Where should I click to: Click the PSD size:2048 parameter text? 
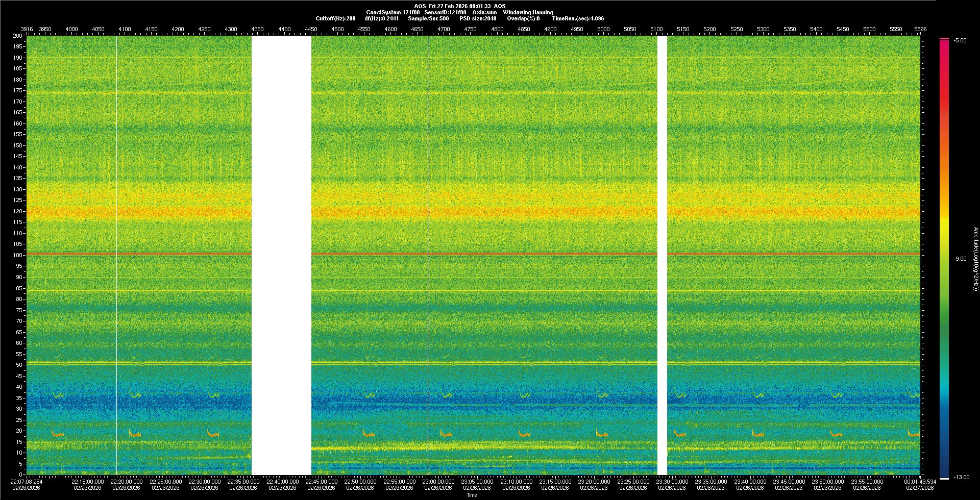click(478, 18)
